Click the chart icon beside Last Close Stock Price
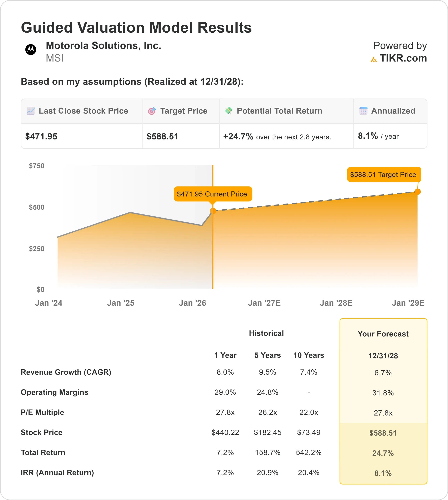The height and width of the screenshot is (500, 448). coord(30,111)
